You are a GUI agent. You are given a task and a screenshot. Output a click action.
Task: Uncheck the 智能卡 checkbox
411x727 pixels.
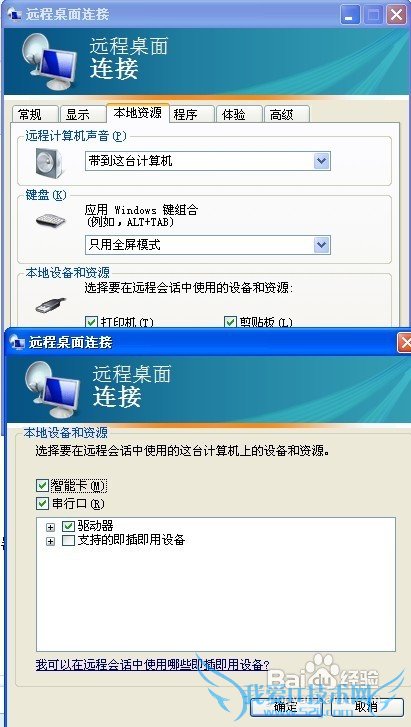pyautogui.click(x=42, y=485)
